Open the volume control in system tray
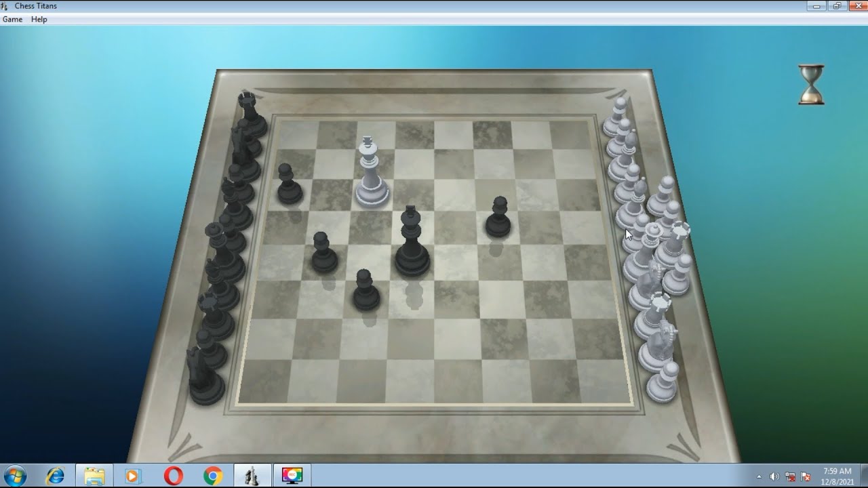Image resolution: width=868 pixels, height=488 pixels. [x=774, y=476]
